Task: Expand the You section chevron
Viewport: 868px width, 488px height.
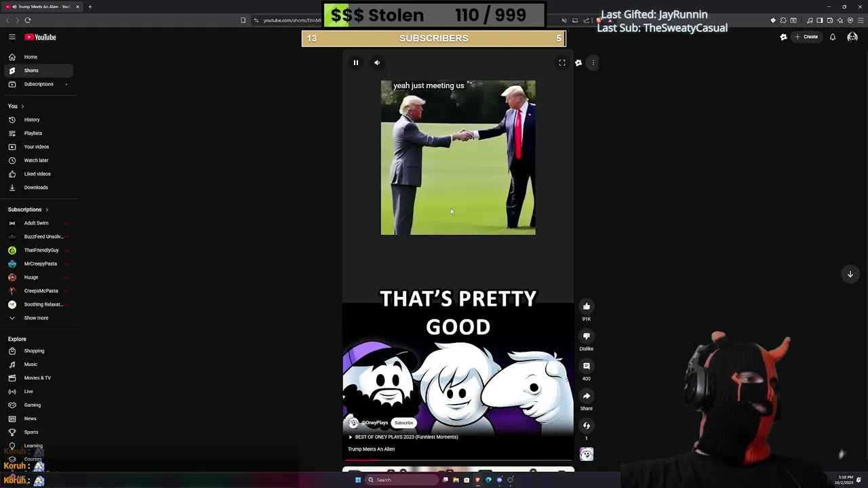Action: [x=22, y=106]
